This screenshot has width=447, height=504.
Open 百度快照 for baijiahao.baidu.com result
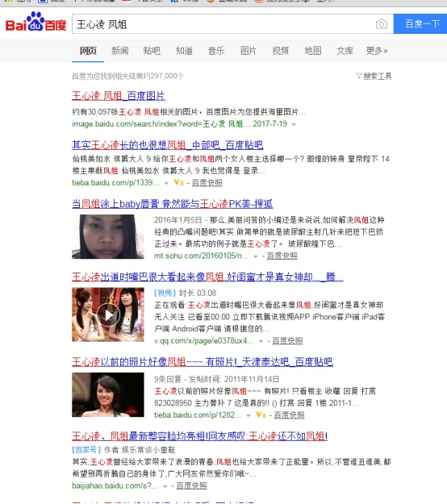coord(192,485)
